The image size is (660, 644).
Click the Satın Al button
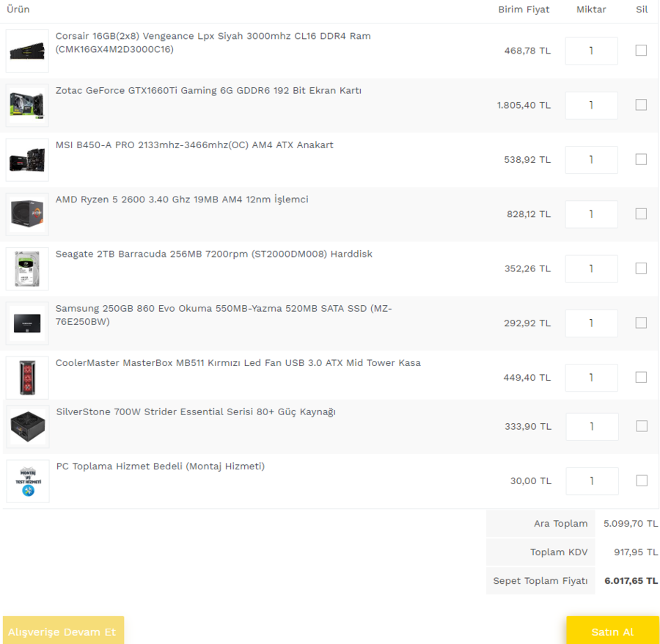[612, 631]
